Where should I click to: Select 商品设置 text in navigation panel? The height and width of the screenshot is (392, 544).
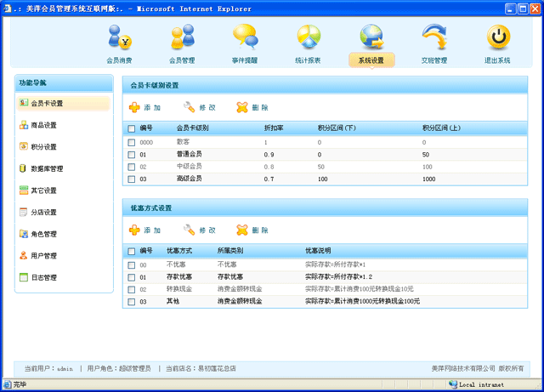point(43,125)
